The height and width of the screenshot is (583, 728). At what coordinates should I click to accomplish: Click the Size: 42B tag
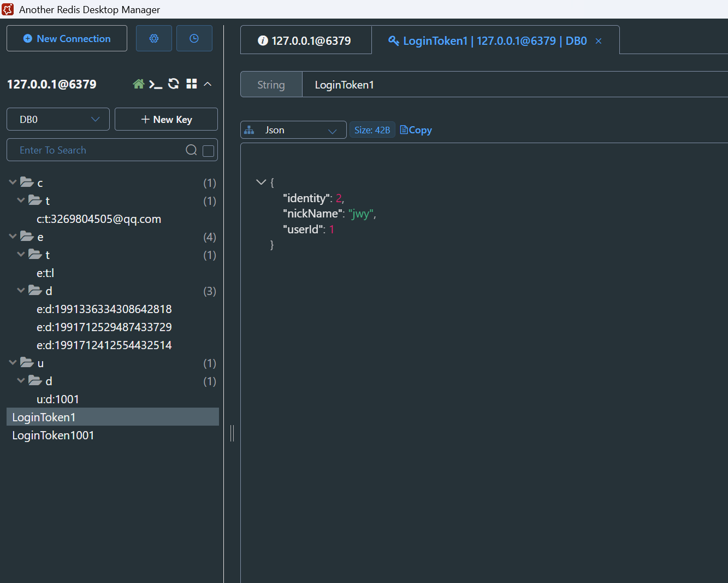pos(372,130)
